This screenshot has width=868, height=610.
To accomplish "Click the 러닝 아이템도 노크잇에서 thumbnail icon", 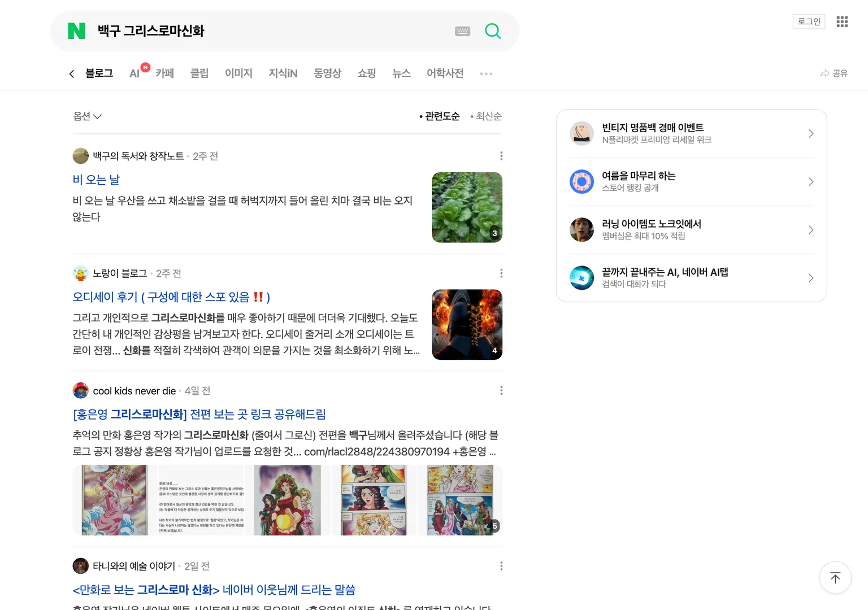I will coord(581,229).
